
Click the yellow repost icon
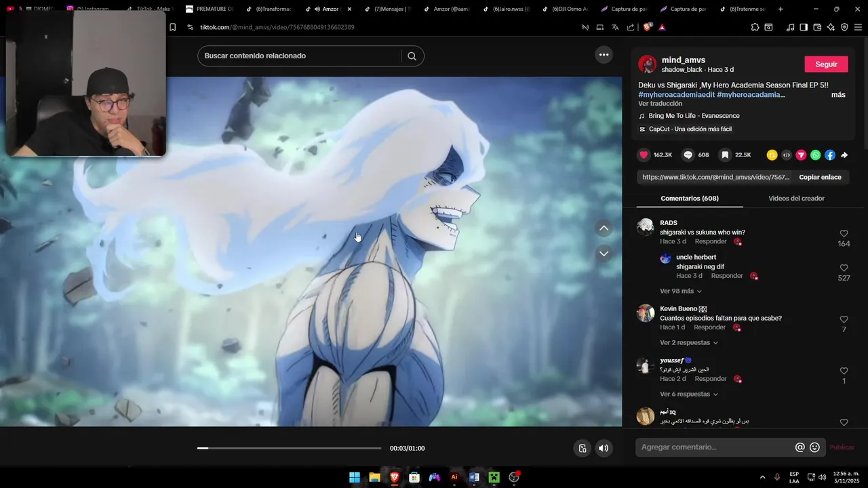(x=772, y=155)
